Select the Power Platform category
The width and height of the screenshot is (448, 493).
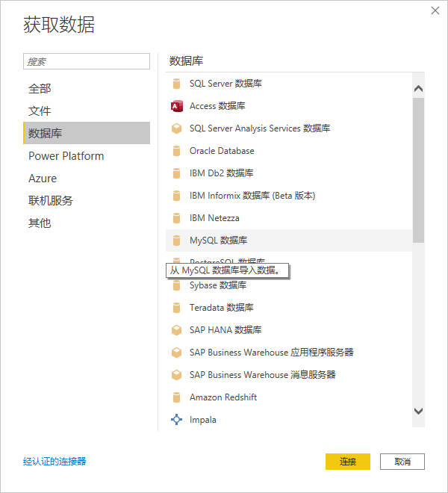66,156
